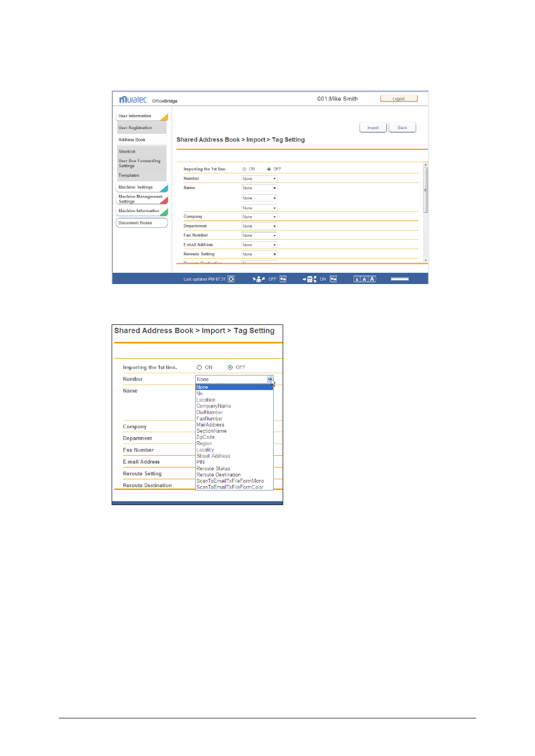This screenshot has width=535, height=756.
Task: Open Number dropdown in the full-window screenshot
Action: 259,179
